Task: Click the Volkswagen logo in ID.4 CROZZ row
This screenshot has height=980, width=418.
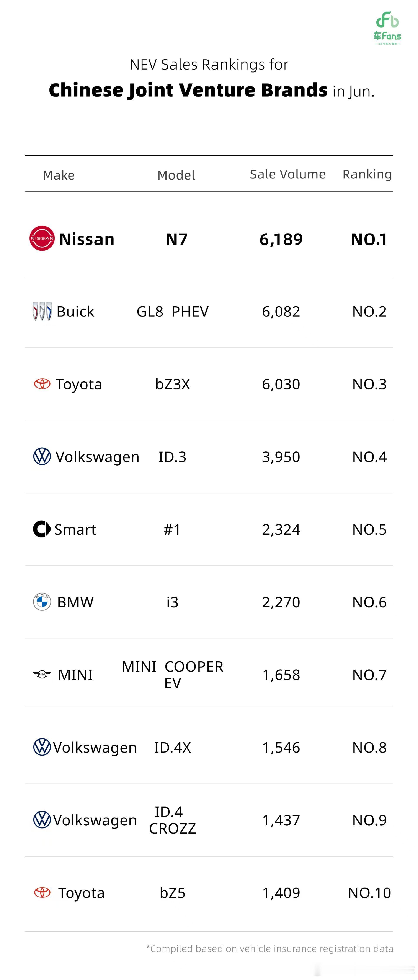Action: click(42, 819)
